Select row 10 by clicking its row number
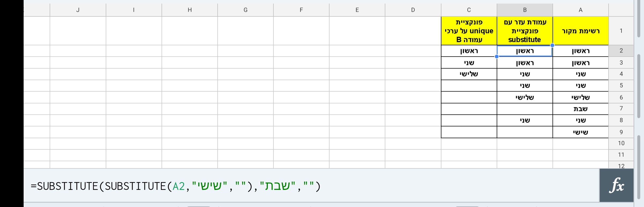This screenshot has width=644, height=207. [x=621, y=143]
